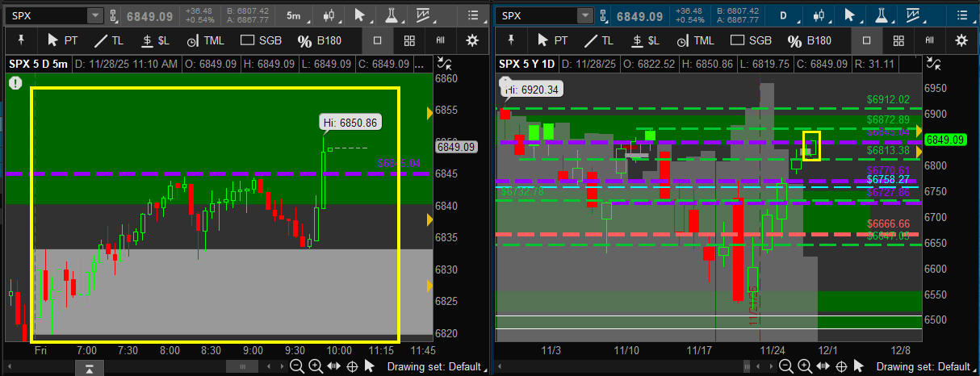The image size is (980, 376).
Task: Toggle the pin drawing tool in left chart
Action: 20,40
